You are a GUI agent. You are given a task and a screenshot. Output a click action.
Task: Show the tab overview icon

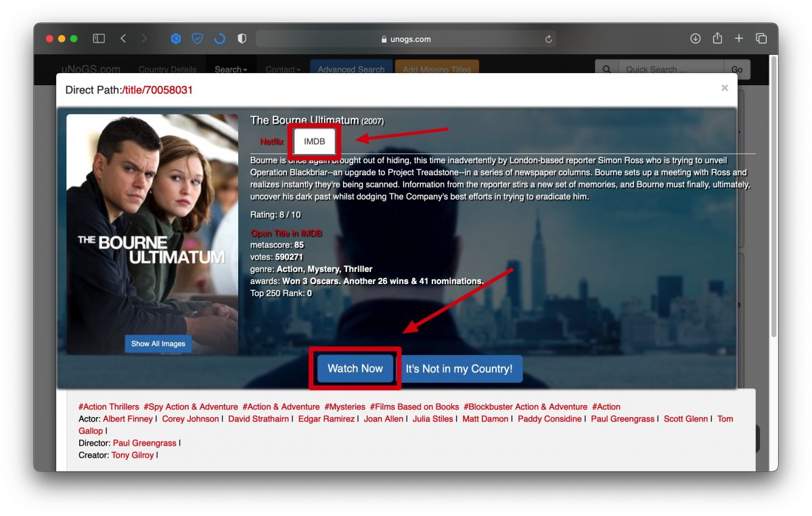click(761, 39)
